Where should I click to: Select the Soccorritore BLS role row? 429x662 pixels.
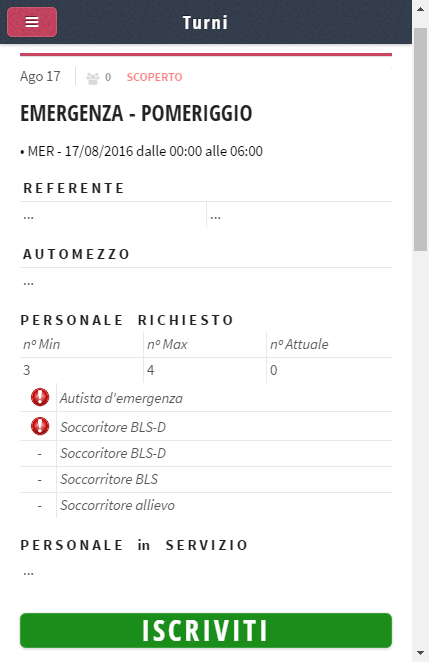[x=206, y=479]
